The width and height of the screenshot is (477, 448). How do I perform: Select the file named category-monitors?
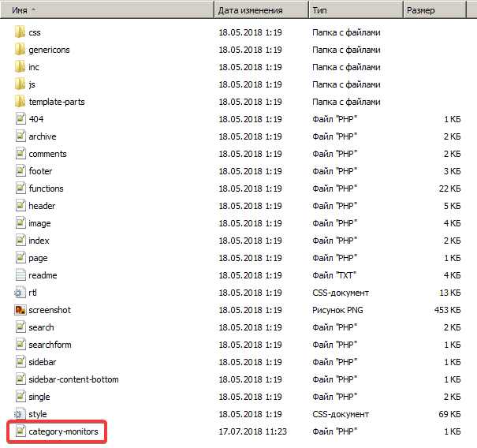pos(63,431)
